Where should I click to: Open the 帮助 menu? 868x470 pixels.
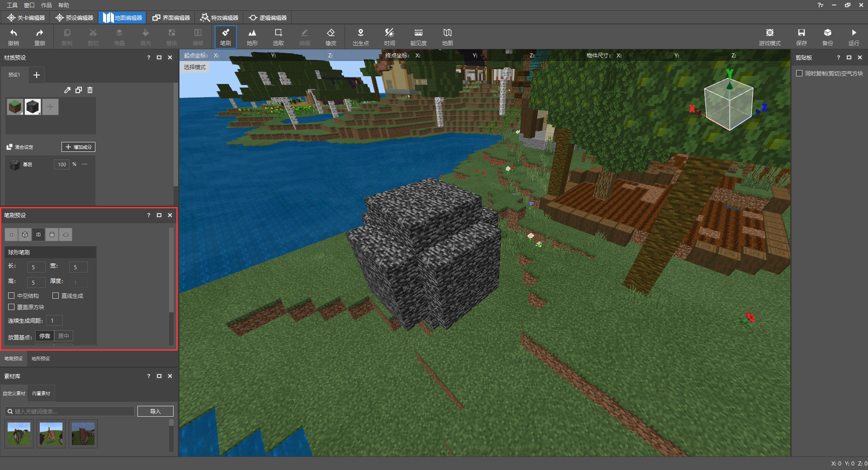[64, 5]
